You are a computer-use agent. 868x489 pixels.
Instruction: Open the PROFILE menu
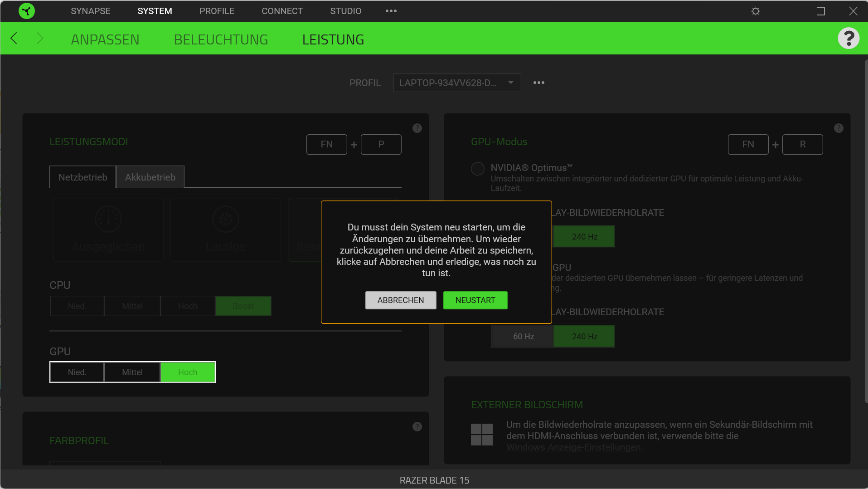coord(217,11)
